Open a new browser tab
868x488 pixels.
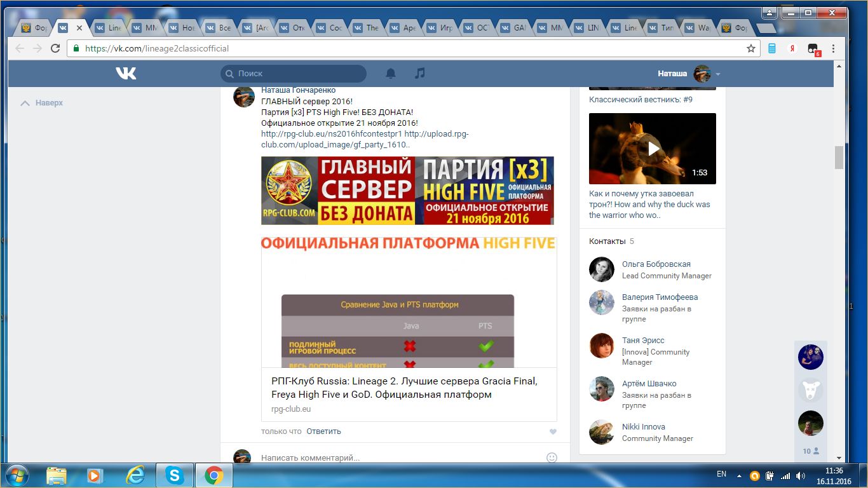765,29
